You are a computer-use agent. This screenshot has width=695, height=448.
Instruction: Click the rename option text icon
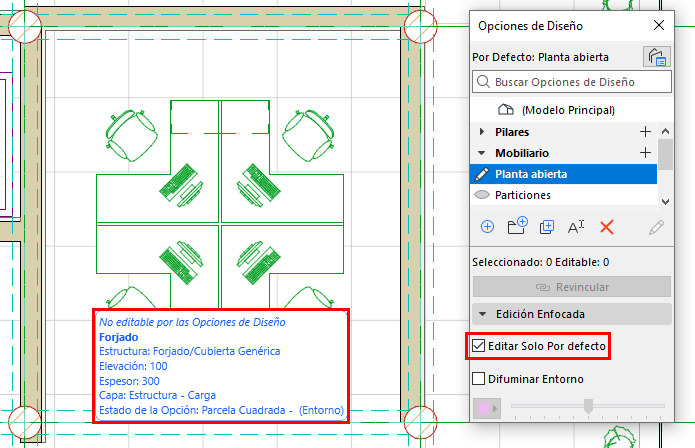coord(576,227)
